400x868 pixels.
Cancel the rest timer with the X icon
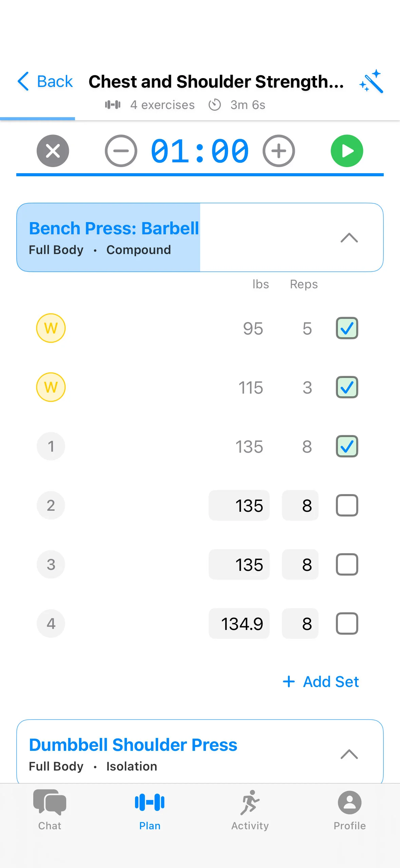tap(53, 151)
